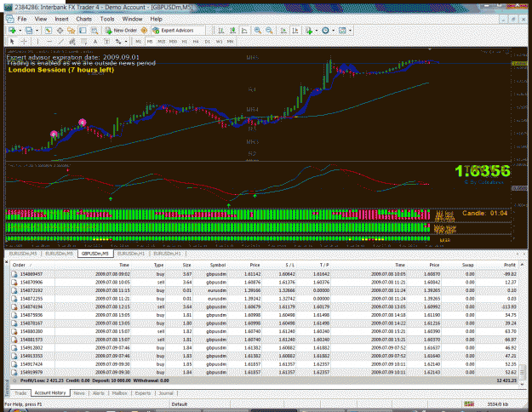Toggle the Data Window panel
This screenshot has width=532, height=412.
click(60, 31)
